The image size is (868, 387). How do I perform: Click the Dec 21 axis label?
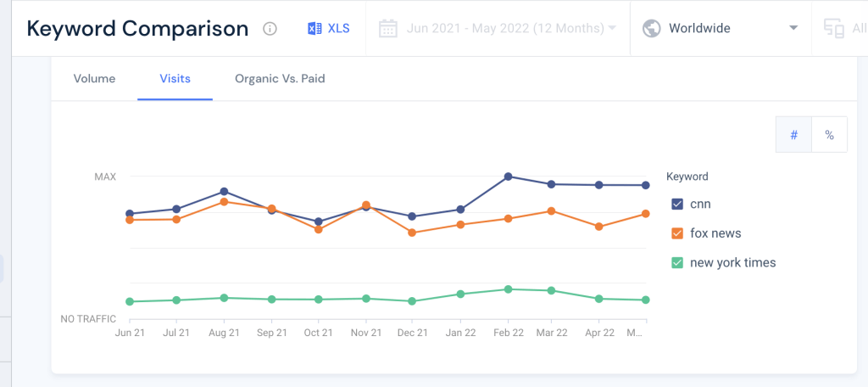coord(412,333)
